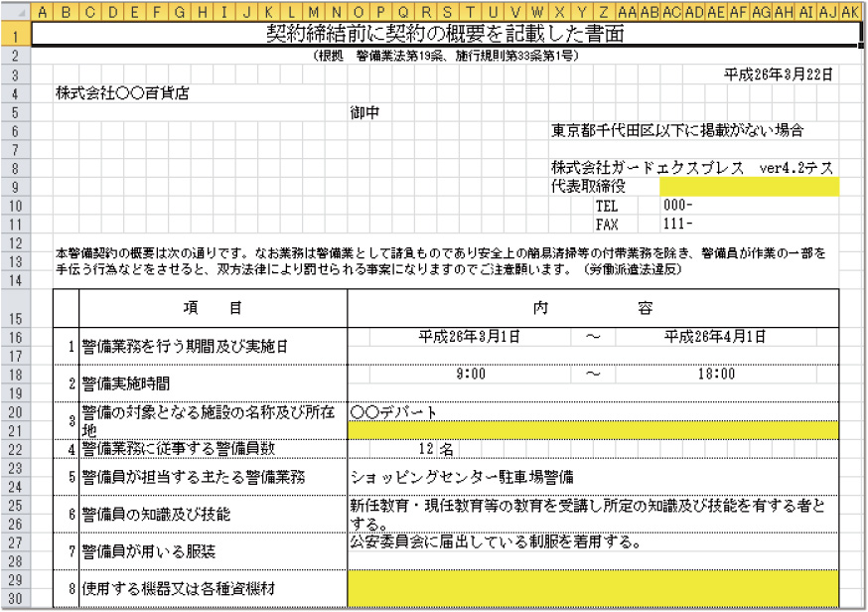The width and height of the screenshot is (868, 612).
Task: Click the date 平成26年3月22日
Action: point(779,75)
